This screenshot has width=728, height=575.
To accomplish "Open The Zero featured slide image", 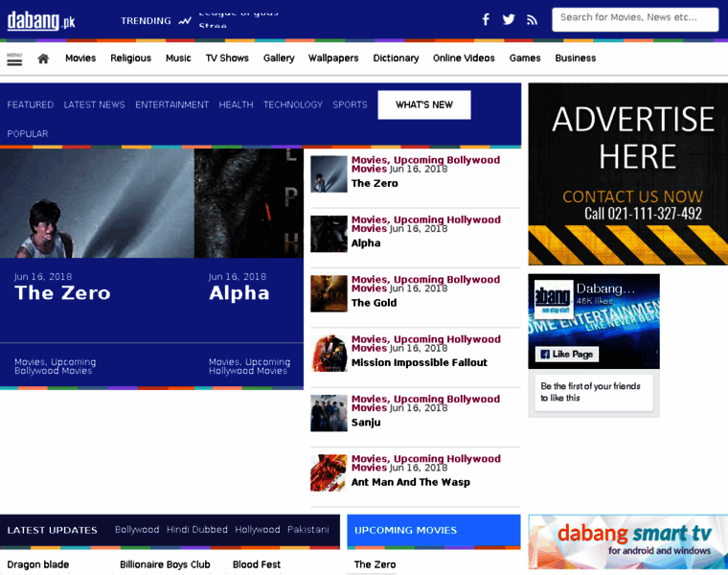I will pos(97,203).
